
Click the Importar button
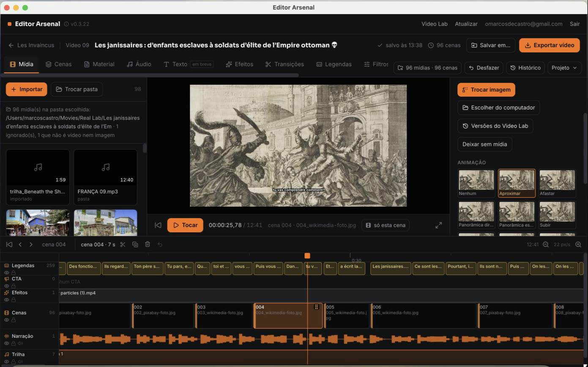pos(26,89)
